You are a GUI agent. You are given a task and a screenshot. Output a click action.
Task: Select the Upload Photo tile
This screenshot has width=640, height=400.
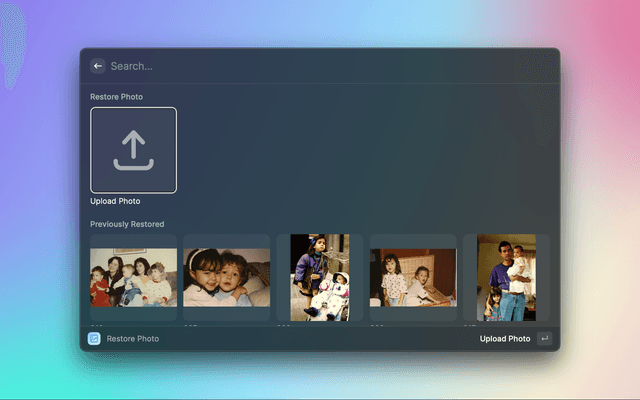tap(133, 150)
